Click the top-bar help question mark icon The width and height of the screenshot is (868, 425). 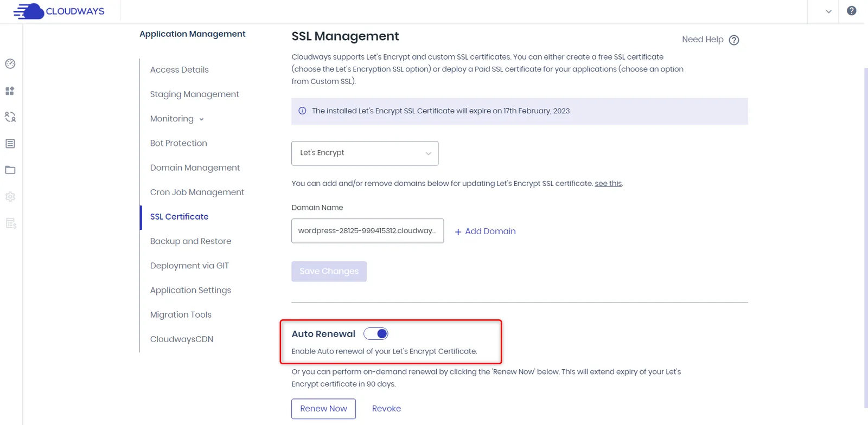pos(852,11)
